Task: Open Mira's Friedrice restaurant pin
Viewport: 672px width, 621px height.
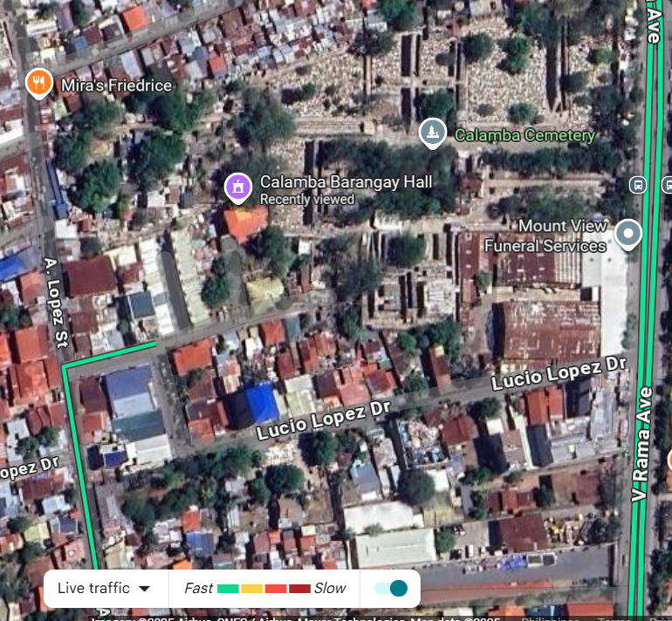Action: tap(39, 83)
